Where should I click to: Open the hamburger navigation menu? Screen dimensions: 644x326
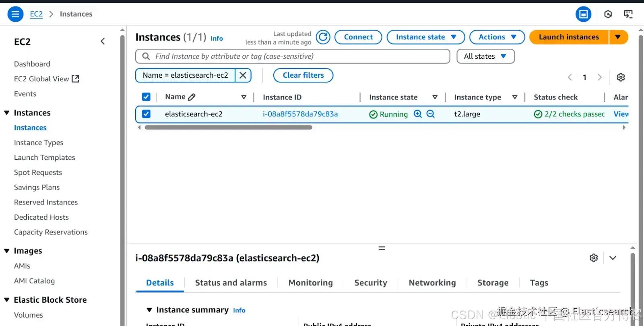(15, 14)
